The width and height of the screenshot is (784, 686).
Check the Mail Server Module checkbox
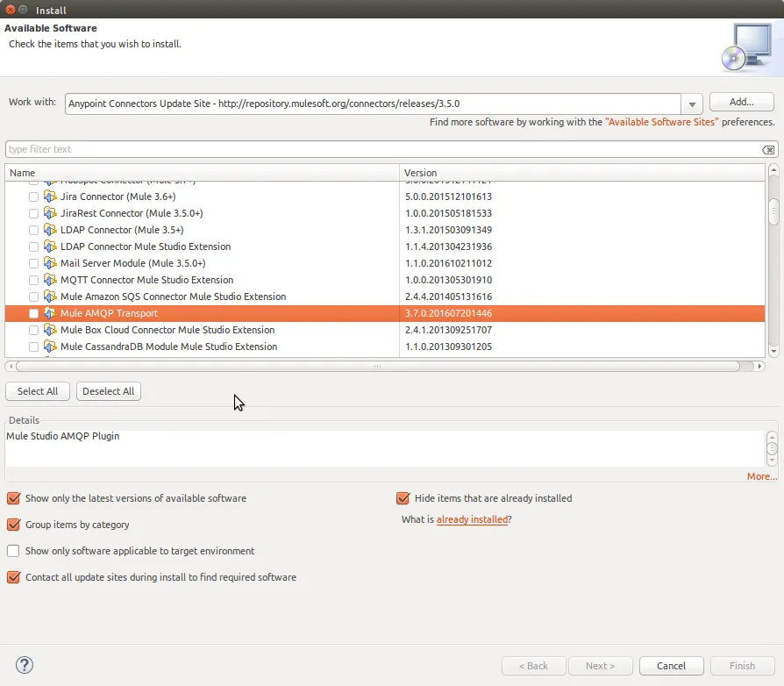pyautogui.click(x=33, y=263)
